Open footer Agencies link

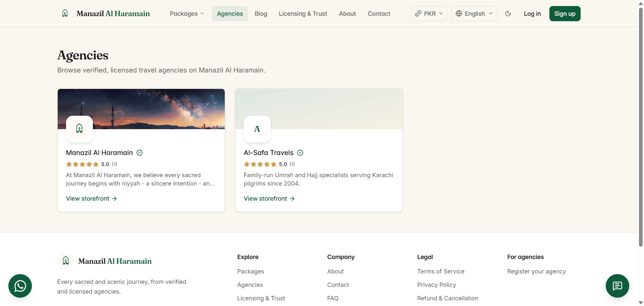pos(250,285)
